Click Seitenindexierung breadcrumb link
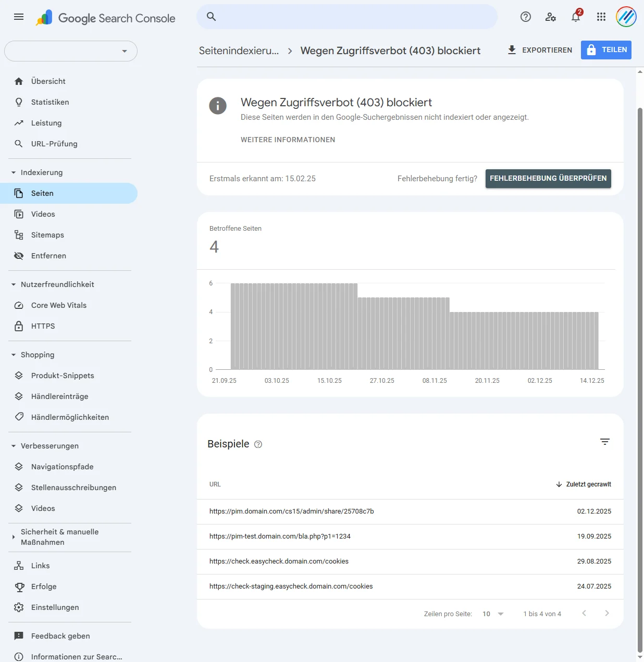Screen dimensions: 644x662 239,51
